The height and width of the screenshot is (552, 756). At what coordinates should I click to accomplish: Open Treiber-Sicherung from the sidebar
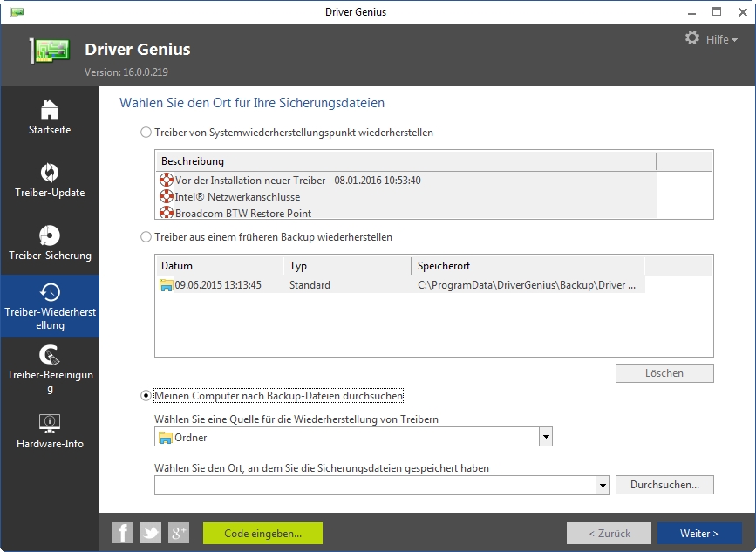[x=48, y=237]
